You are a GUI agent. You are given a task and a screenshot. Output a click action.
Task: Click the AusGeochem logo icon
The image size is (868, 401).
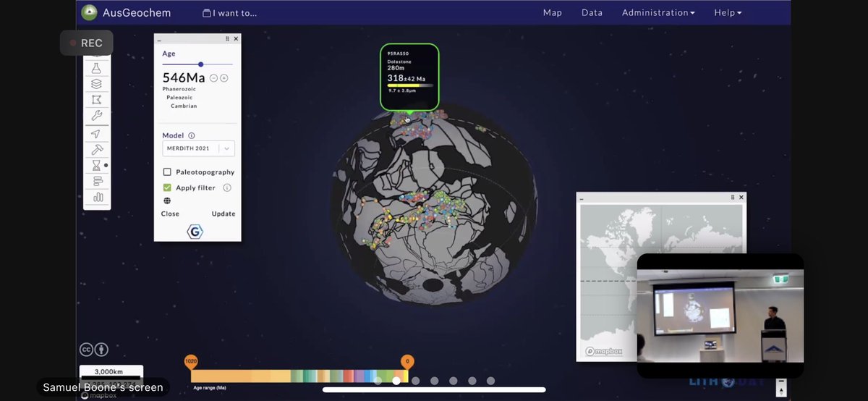tap(89, 12)
